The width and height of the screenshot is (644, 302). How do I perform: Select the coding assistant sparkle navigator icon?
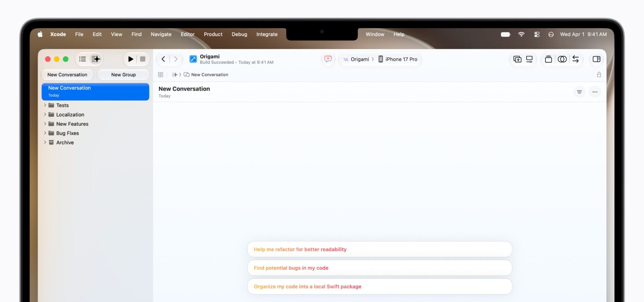[x=96, y=59]
